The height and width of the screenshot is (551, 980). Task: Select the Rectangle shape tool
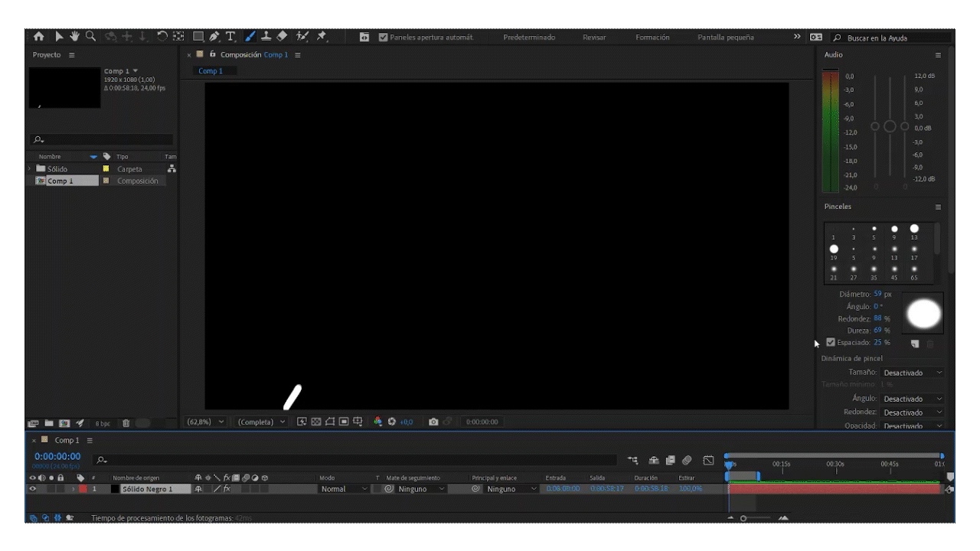[198, 36]
